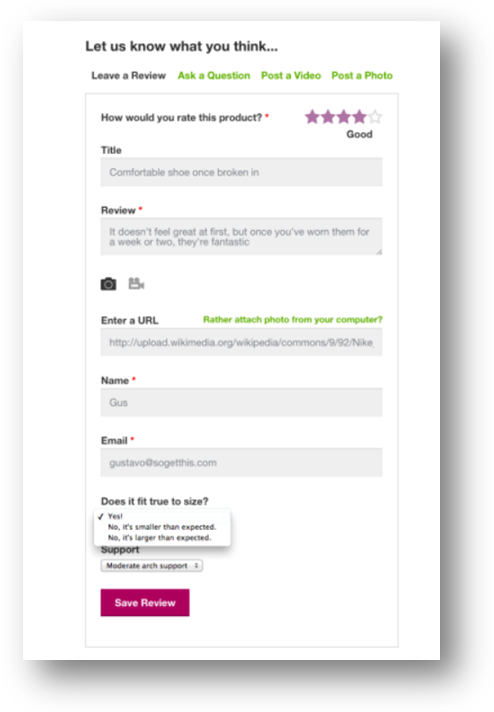The width and height of the screenshot is (494, 712).
Task: Click the video camera icon
Action: coord(136,284)
